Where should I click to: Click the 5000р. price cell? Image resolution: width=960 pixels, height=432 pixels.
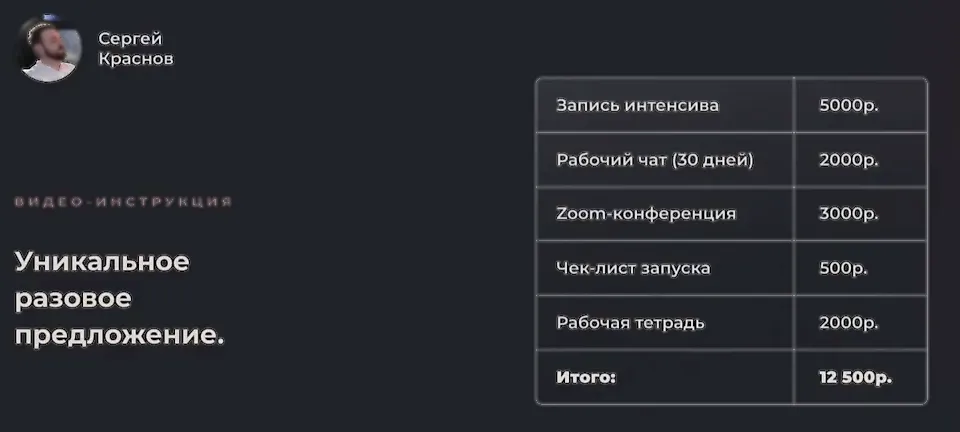[x=848, y=105]
